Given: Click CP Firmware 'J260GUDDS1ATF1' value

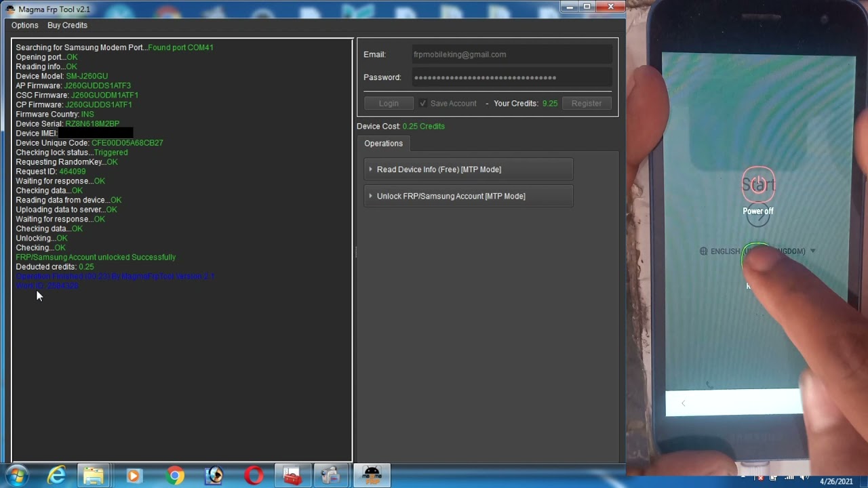Looking at the screenshot, I should (98, 104).
